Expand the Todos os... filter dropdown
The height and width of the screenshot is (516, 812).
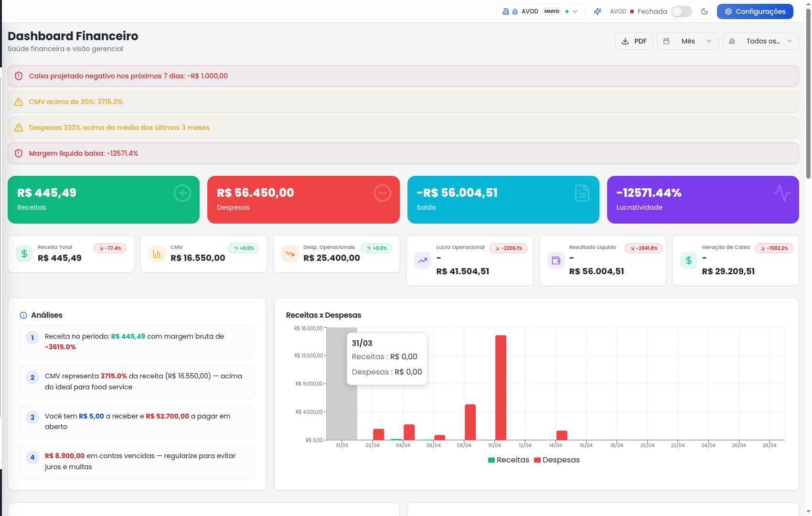[x=761, y=41]
